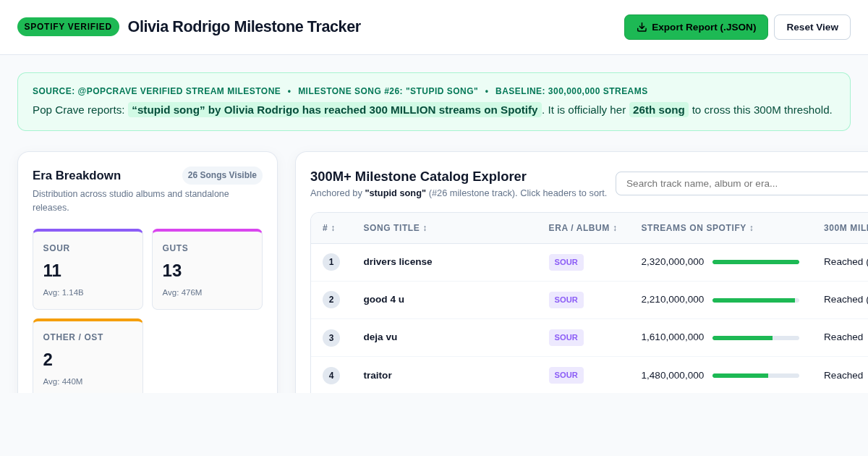Click "Avg: 1.14B" in SOUR card
Viewport: 868px width, 456px height.
(x=64, y=292)
